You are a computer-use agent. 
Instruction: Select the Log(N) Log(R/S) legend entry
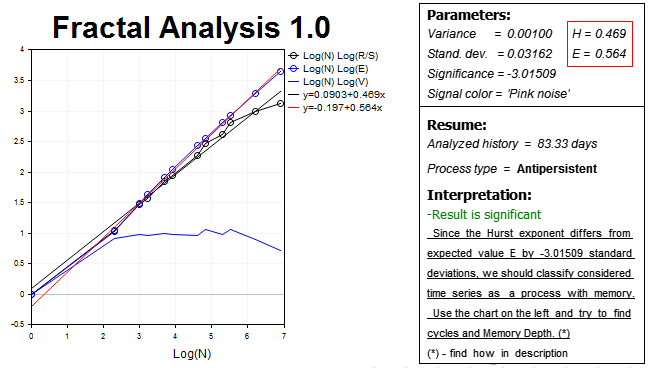(x=333, y=56)
